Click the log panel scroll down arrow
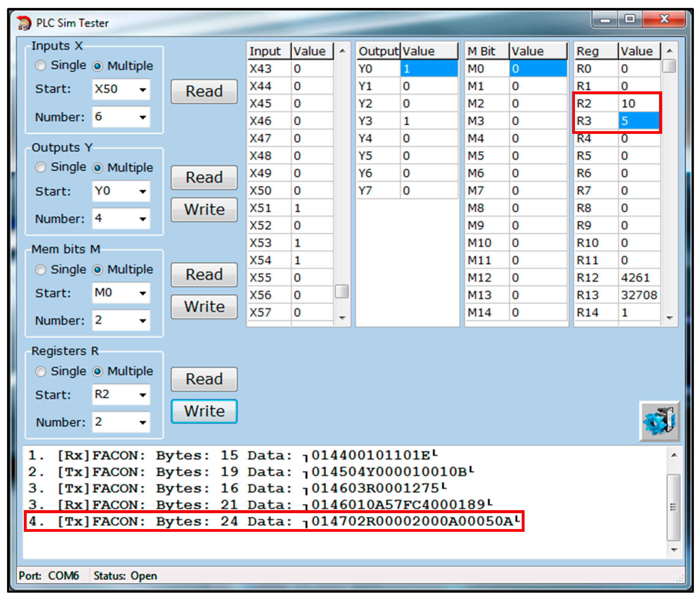700x600 pixels. [x=674, y=550]
